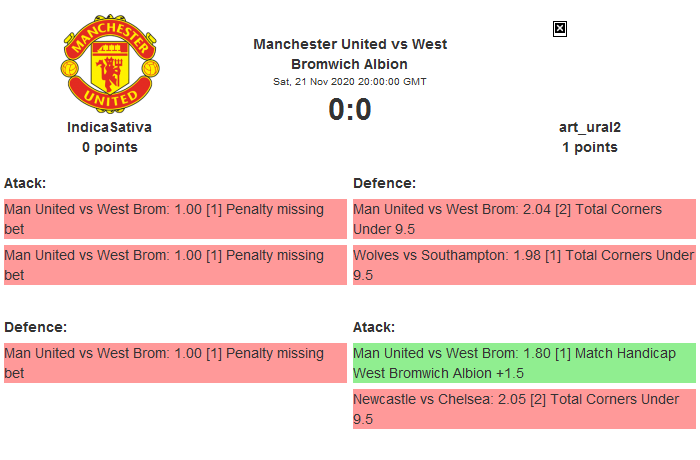
Task: Open art_ural2's player profile
Action: click(589, 127)
